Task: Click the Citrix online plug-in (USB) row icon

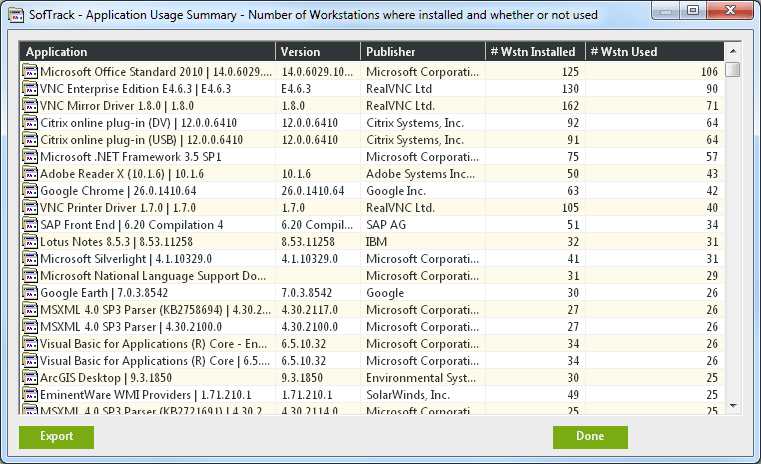Action: pyautogui.click(x=30, y=140)
